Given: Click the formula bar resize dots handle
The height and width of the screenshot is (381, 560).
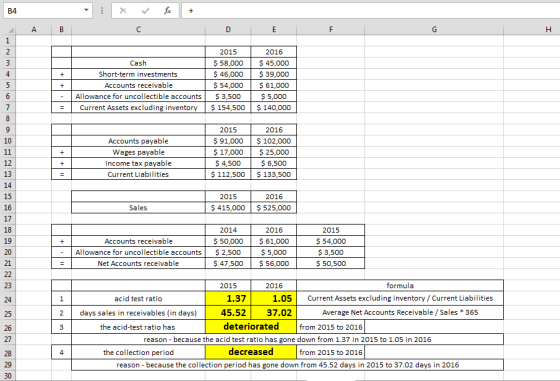Looking at the screenshot, I should (102, 11).
